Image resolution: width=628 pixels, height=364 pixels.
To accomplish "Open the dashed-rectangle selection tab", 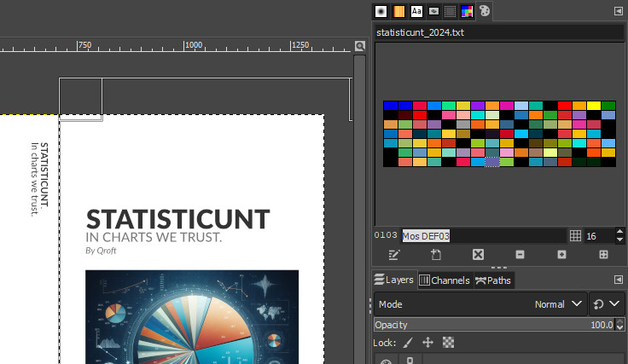I will coord(451,11).
